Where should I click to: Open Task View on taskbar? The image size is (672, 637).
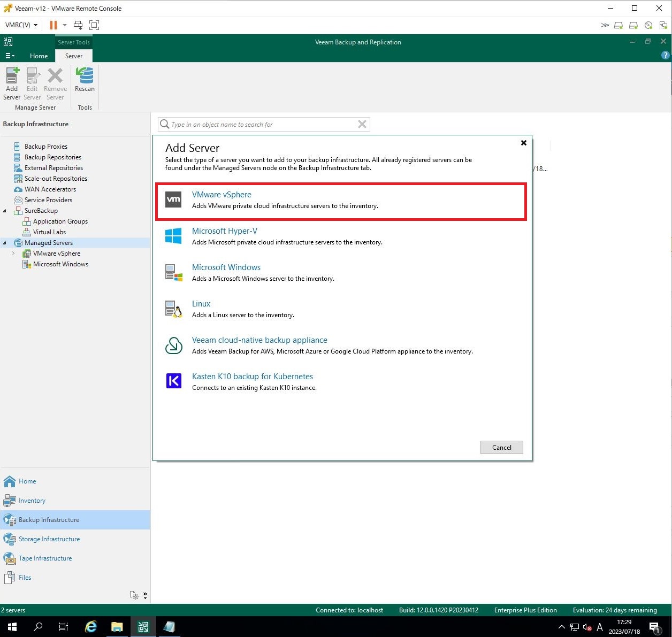tap(63, 627)
